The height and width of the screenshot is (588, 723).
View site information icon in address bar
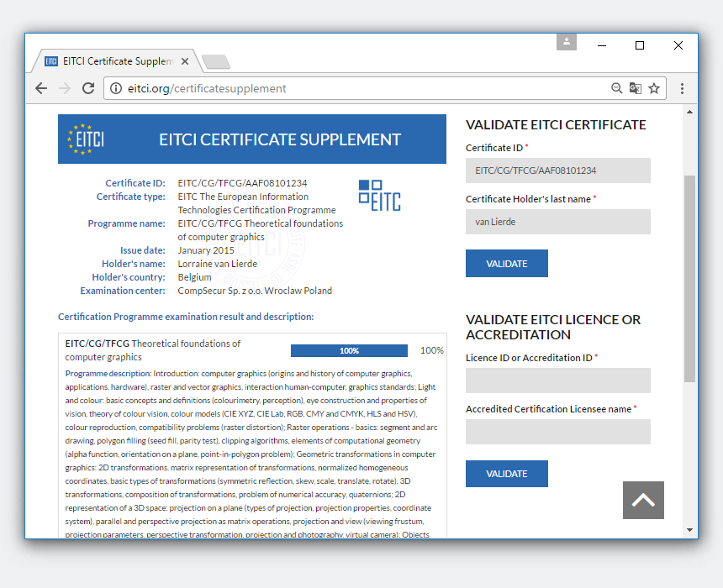[116, 88]
